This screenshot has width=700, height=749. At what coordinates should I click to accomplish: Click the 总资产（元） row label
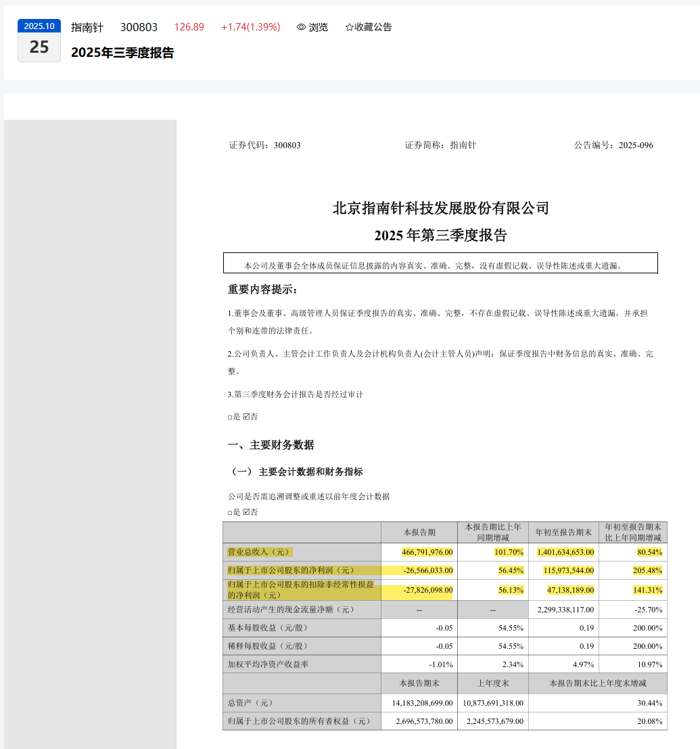pyautogui.click(x=250, y=703)
